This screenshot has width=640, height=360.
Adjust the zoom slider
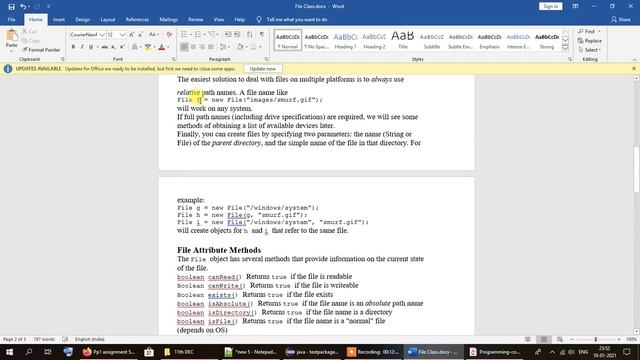click(x=596, y=339)
